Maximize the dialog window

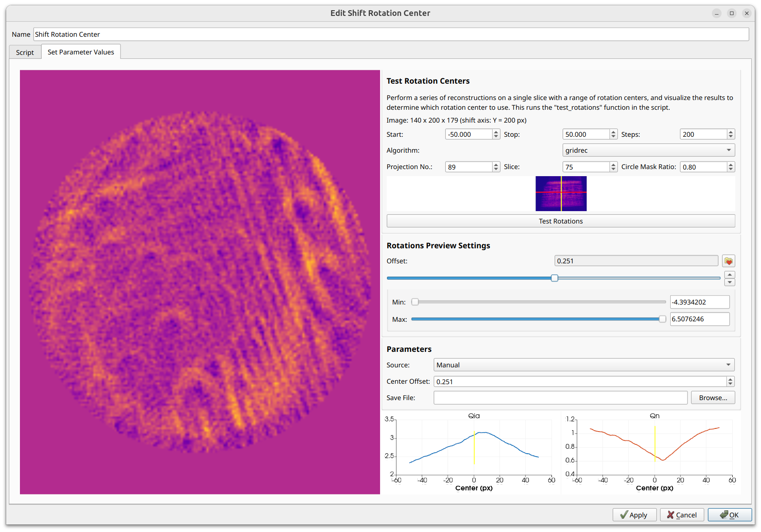click(x=731, y=13)
